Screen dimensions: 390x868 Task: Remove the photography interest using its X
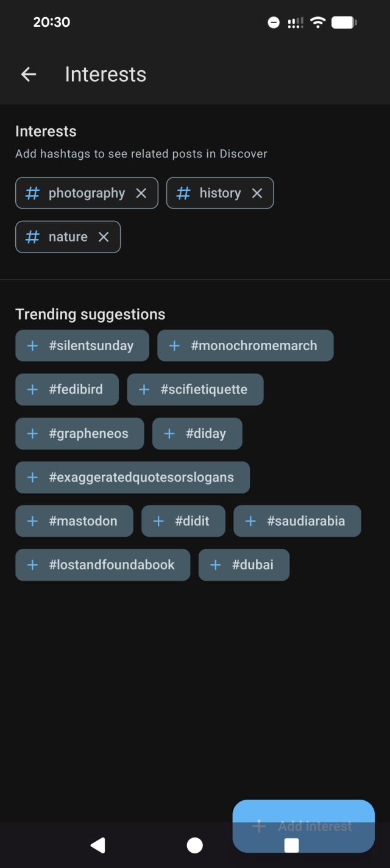click(x=141, y=193)
